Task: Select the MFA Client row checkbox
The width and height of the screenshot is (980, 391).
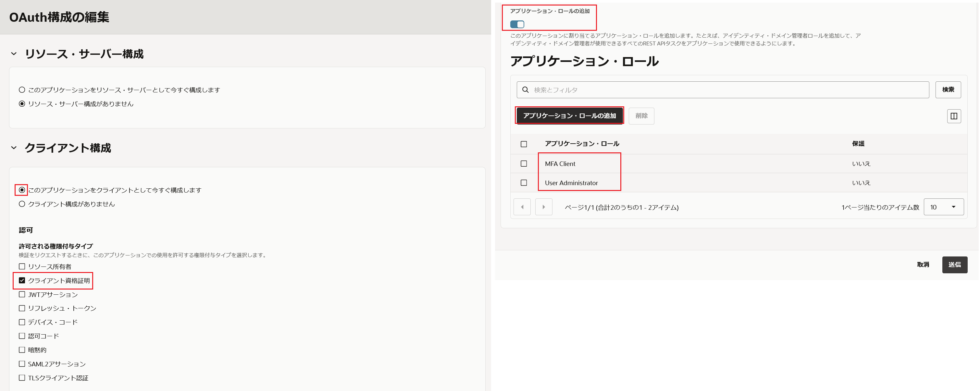Action: pyautogui.click(x=524, y=164)
